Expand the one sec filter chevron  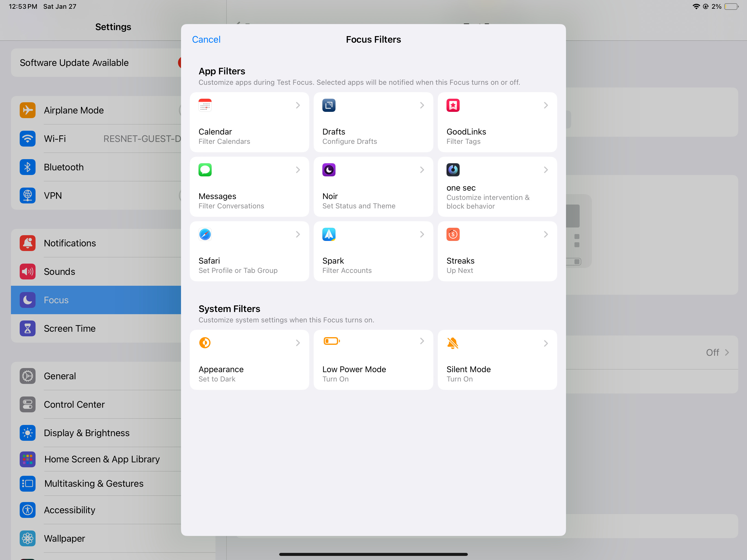[x=546, y=170]
